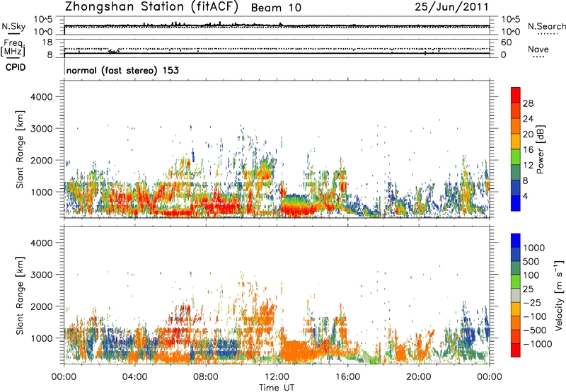Click the 'Zhongshan Station (fitACF)' title text
The height and width of the screenshot is (392, 566).
click(151, 7)
